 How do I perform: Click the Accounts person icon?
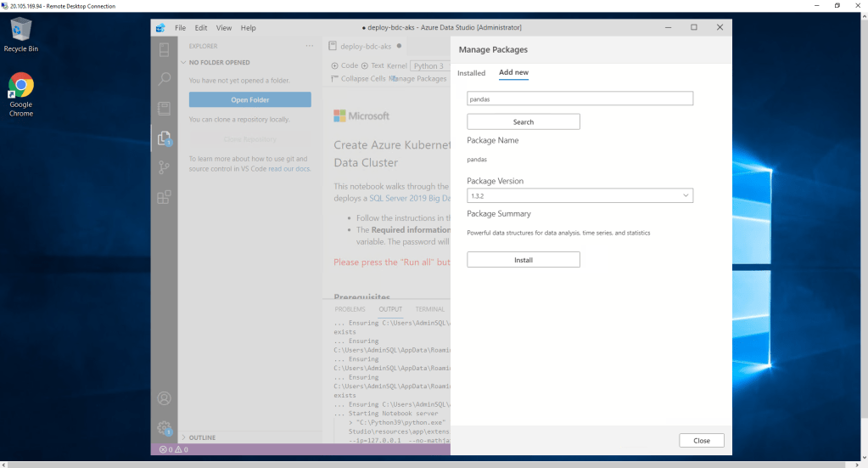pos(165,398)
